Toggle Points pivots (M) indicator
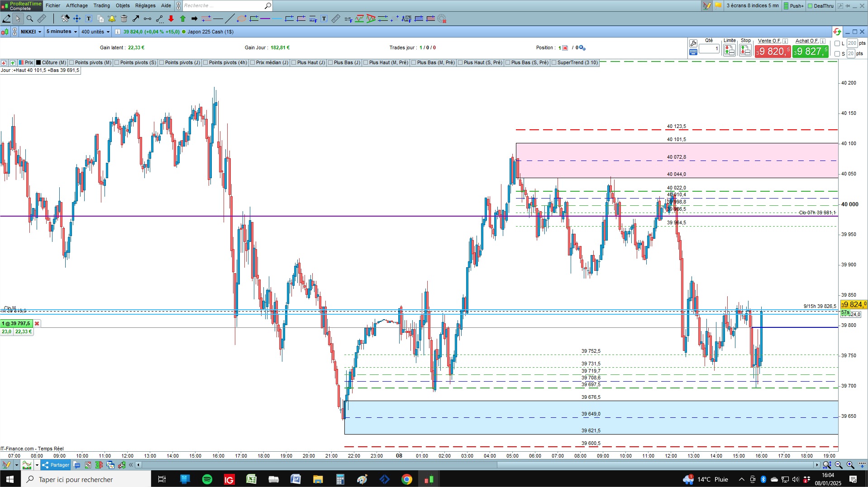The image size is (868, 487). tap(90, 62)
